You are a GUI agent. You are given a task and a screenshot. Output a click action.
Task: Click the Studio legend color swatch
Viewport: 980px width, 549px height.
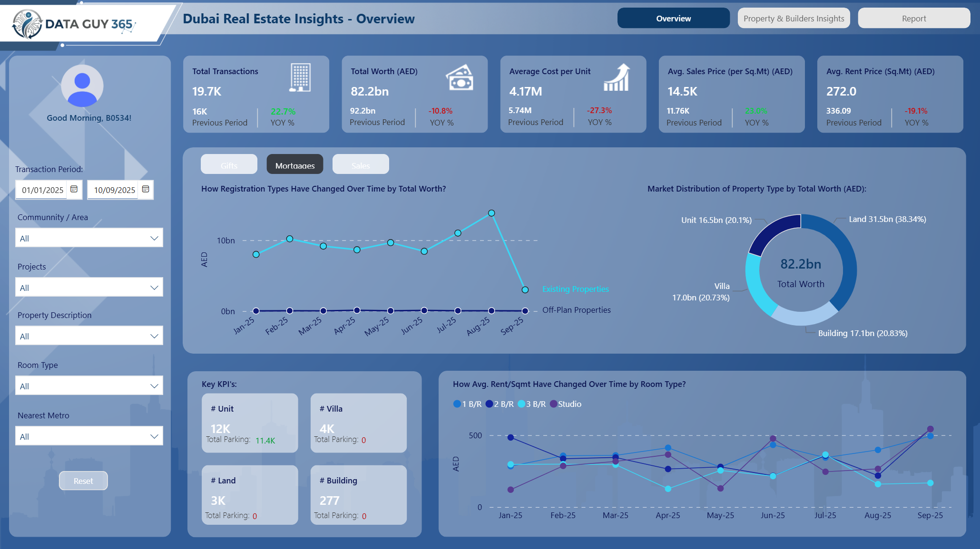tap(553, 404)
